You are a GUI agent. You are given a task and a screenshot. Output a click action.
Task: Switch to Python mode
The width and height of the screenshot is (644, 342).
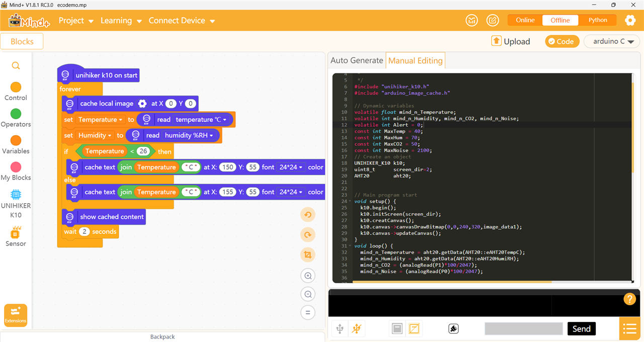(598, 20)
